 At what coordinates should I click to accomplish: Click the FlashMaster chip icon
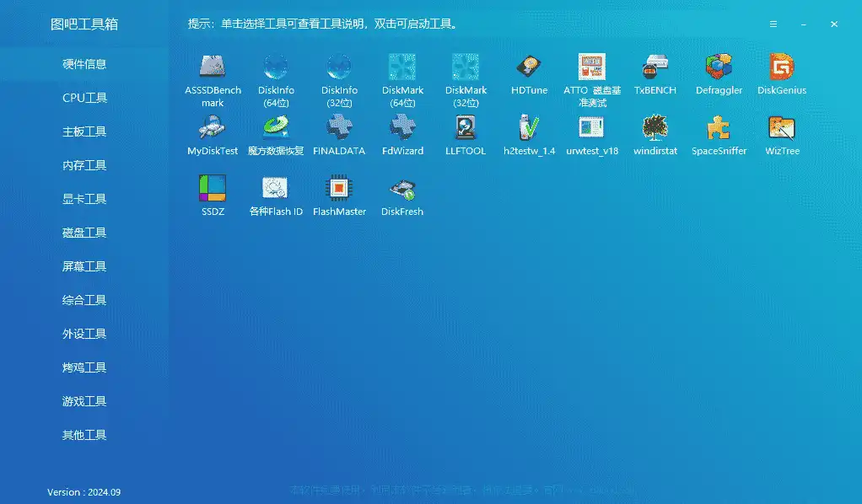pos(339,188)
